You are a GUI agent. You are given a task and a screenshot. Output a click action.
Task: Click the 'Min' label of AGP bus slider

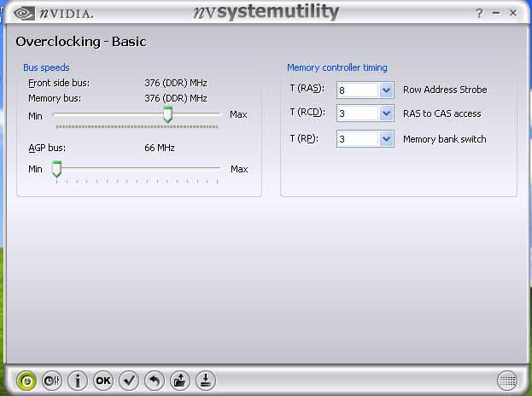click(x=35, y=169)
